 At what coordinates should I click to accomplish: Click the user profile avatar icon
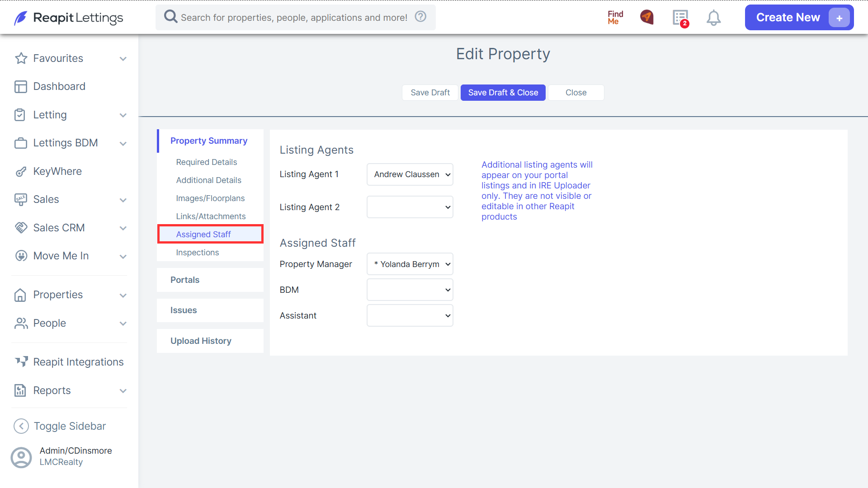click(21, 457)
